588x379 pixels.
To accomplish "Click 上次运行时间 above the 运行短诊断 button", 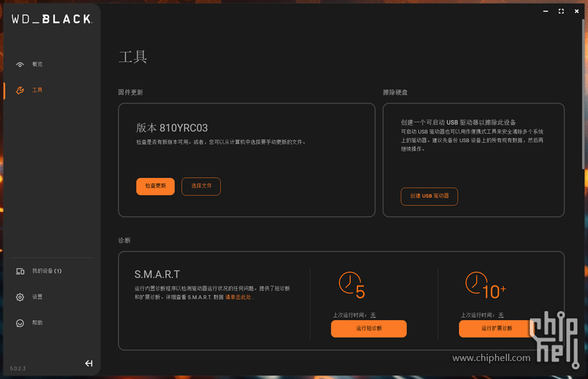I will pyautogui.click(x=354, y=315).
